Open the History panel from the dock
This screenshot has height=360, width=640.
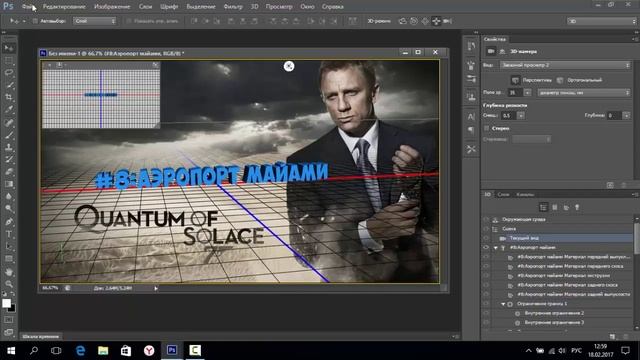(471, 46)
